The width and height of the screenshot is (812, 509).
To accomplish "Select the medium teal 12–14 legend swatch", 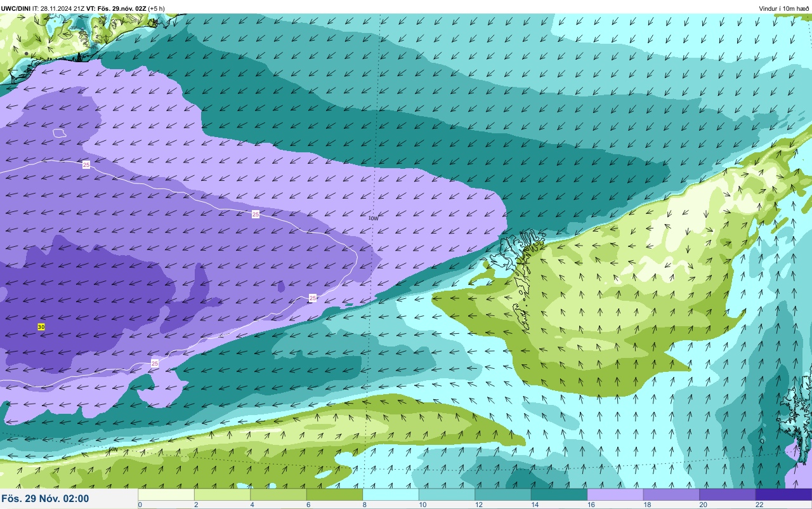I will (x=503, y=494).
